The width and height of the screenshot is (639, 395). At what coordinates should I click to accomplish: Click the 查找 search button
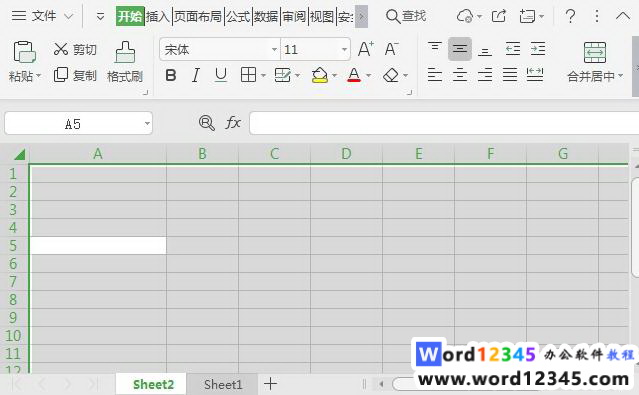[406, 16]
